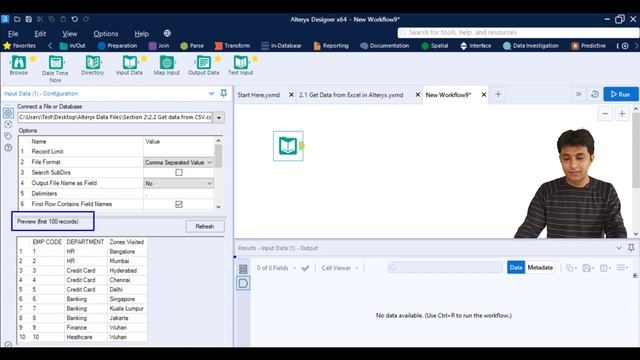Show overflow tabs with double chevron
The height and width of the screenshot is (360, 640).
tap(578, 94)
